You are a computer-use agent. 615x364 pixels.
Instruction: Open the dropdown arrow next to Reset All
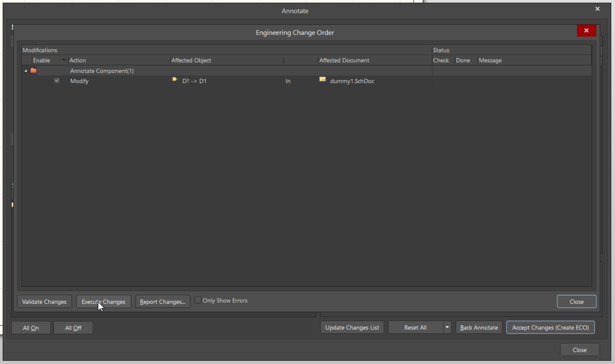447,328
